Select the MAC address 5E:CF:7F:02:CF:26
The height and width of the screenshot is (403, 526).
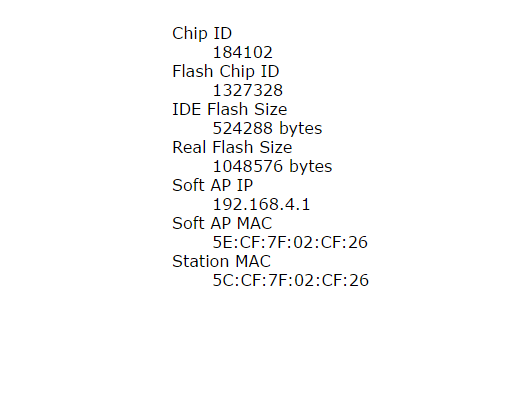pos(290,242)
